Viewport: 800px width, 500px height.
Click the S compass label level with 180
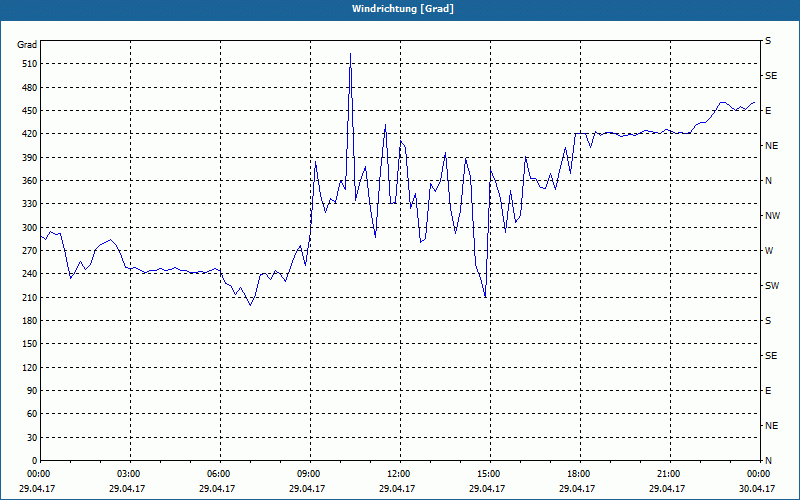tap(768, 321)
